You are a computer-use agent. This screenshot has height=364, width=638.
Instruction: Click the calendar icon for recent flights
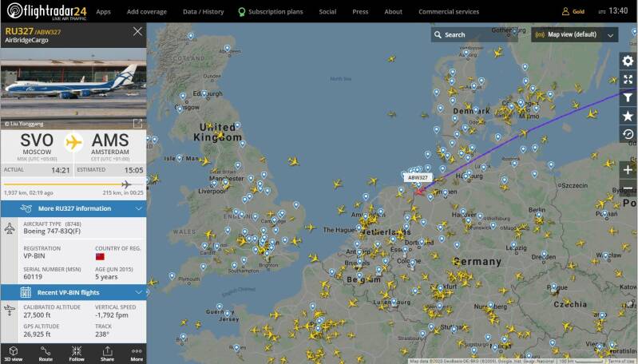[26, 292]
